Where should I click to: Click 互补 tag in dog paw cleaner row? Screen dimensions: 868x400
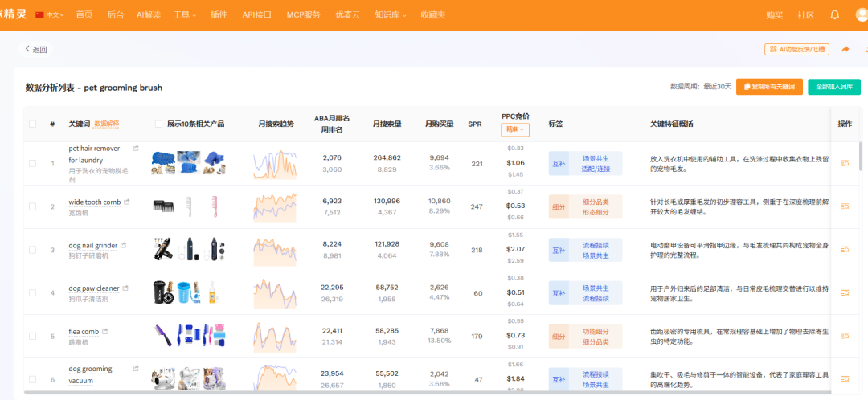tap(559, 292)
